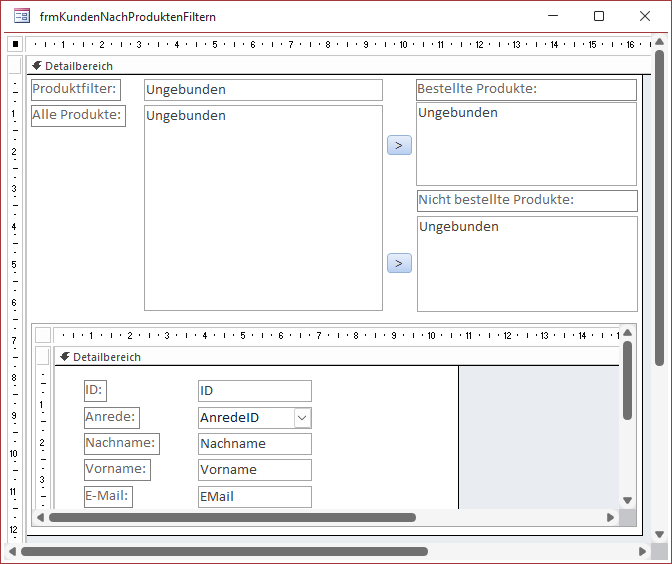Click the EMail text field
672x564 pixels.
pos(255,496)
